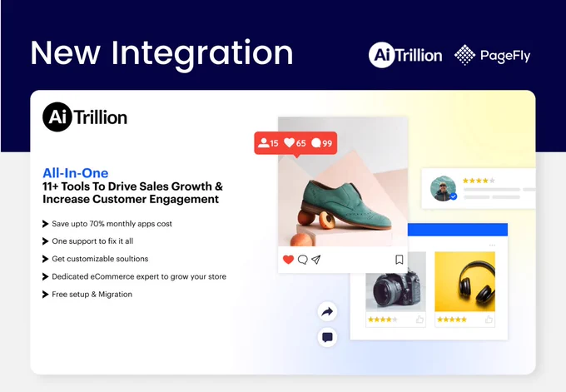Click the star rating under the camera

click(x=383, y=320)
